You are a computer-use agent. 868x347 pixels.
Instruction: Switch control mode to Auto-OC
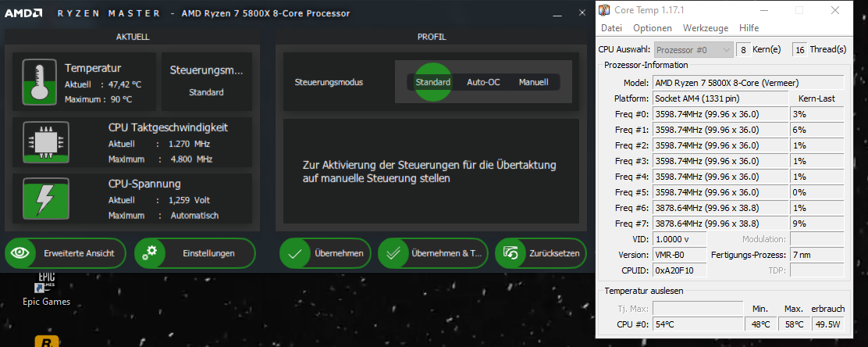tap(482, 82)
